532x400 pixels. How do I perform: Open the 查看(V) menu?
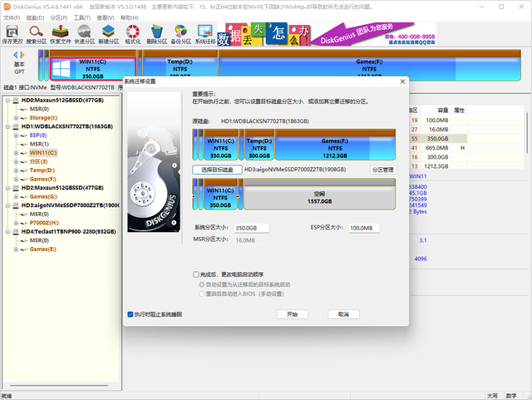tap(106, 17)
